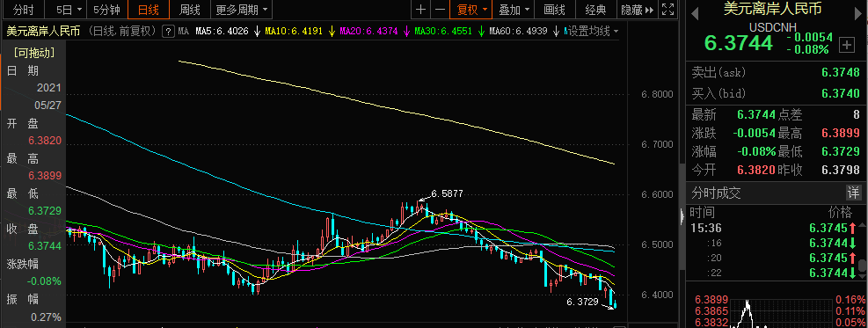Zoom out chart with minus icon
This screenshot has height=328, width=868.
pos(440,10)
